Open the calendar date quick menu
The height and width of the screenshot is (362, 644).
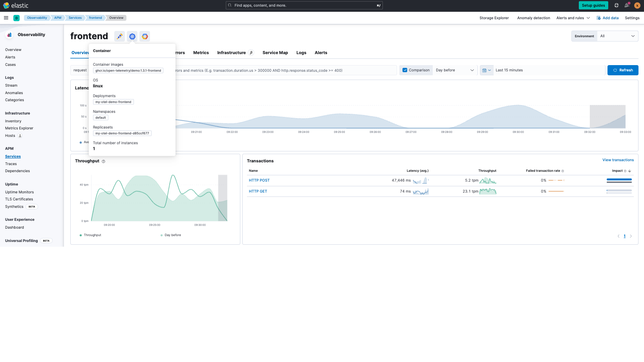click(487, 70)
